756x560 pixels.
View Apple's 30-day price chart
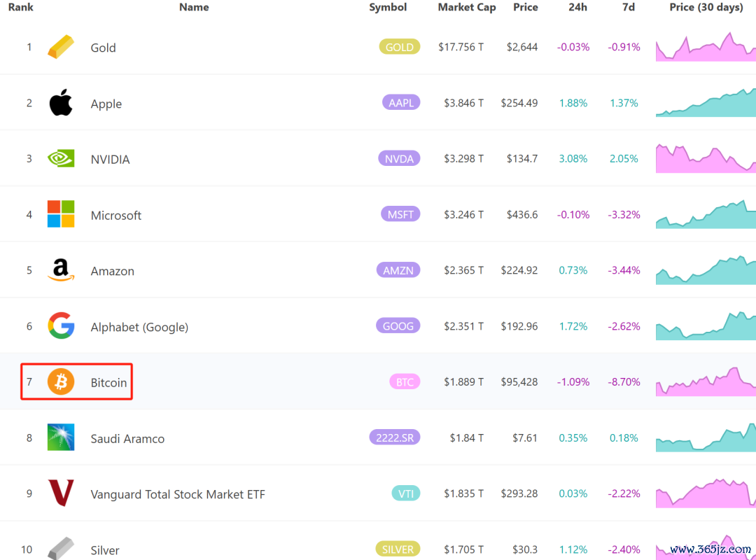pyautogui.click(x=706, y=104)
